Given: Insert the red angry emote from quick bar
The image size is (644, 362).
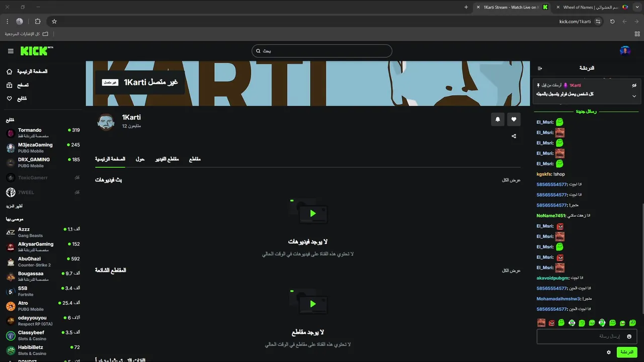Looking at the screenshot, I should tap(551, 323).
